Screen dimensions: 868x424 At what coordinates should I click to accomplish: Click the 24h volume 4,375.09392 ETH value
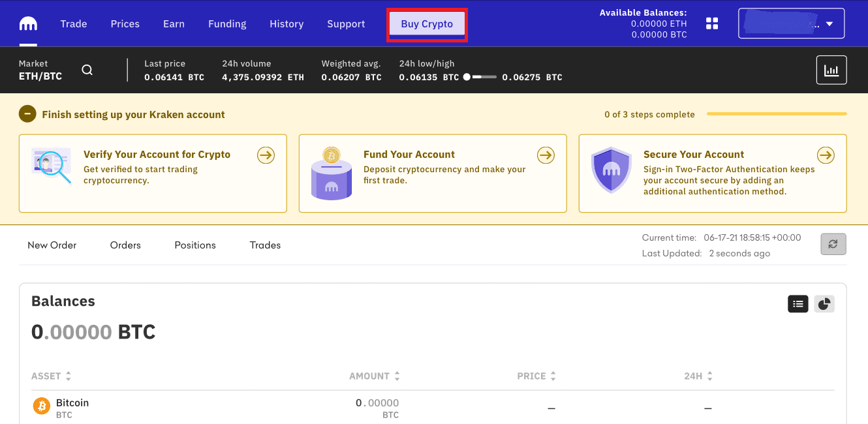point(263,77)
